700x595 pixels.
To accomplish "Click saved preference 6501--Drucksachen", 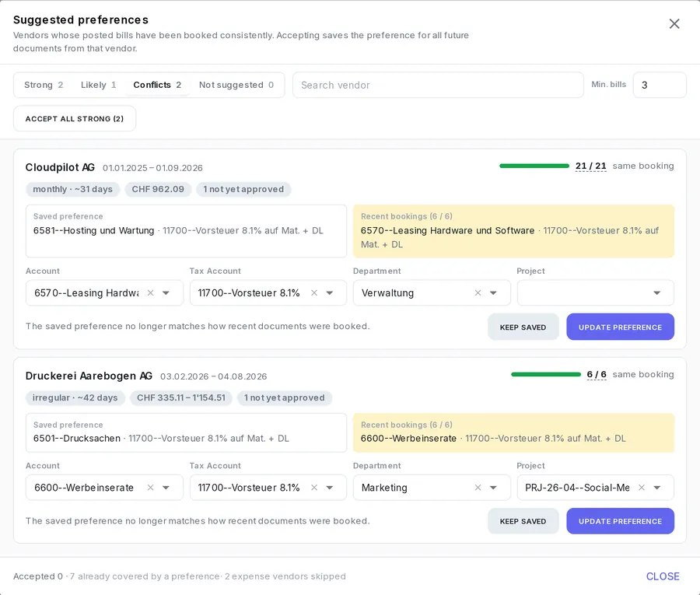I will [186, 432].
